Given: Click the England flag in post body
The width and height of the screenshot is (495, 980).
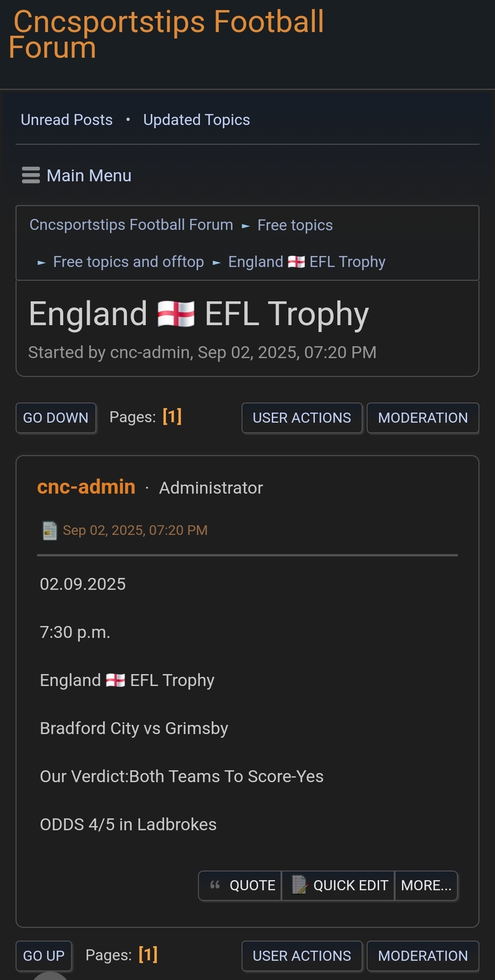Looking at the screenshot, I should tap(115, 681).
